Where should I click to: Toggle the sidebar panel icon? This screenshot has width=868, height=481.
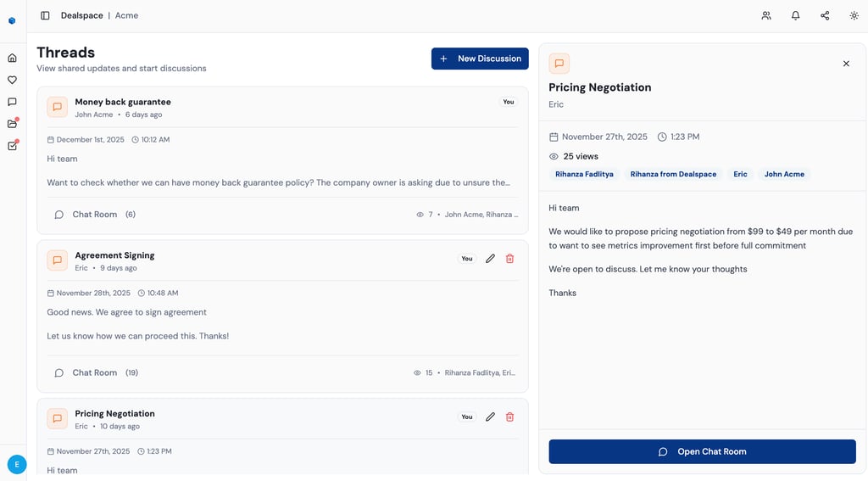45,15
